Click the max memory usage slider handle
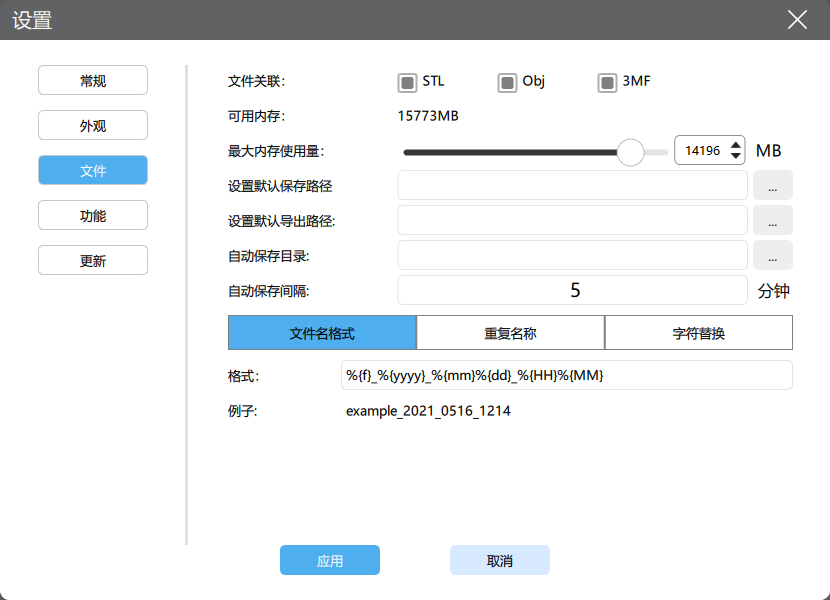 (x=631, y=152)
